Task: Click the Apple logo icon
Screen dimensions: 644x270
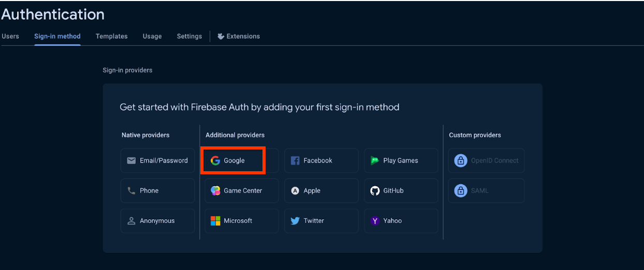Action: [x=295, y=191]
